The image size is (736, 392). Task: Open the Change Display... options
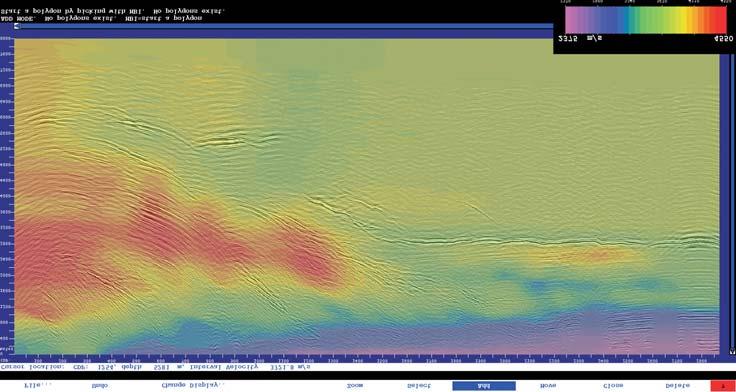click(x=193, y=385)
